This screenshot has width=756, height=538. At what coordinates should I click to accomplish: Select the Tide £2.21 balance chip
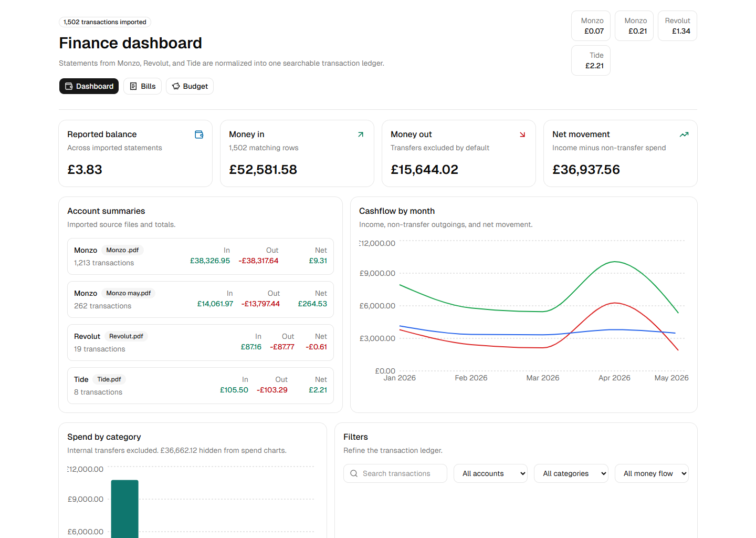(591, 60)
